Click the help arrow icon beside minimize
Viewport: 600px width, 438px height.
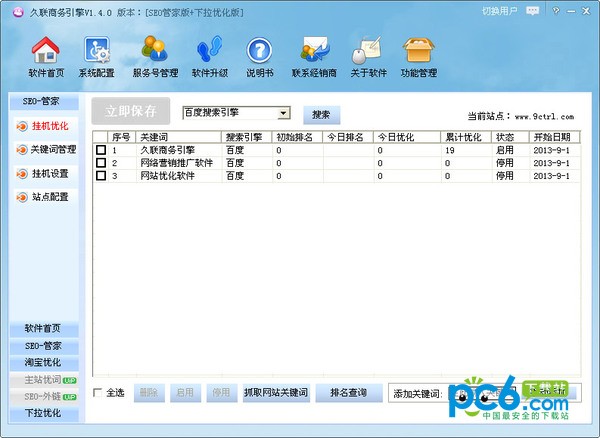coord(556,11)
